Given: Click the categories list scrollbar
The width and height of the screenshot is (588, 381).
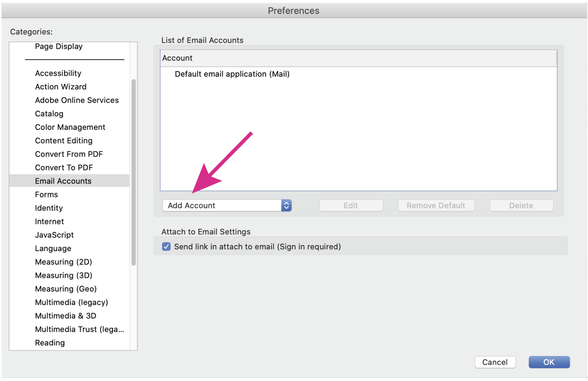Looking at the screenshot, I should coord(134,169).
